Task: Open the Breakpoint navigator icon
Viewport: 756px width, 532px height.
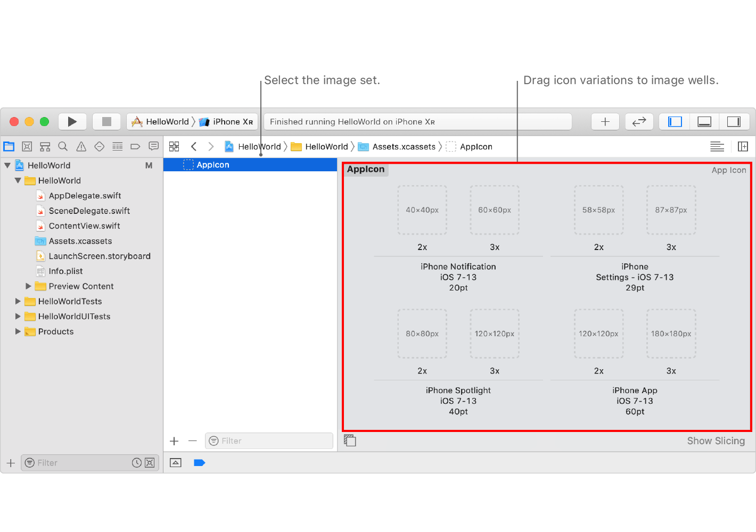Action: (135, 147)
